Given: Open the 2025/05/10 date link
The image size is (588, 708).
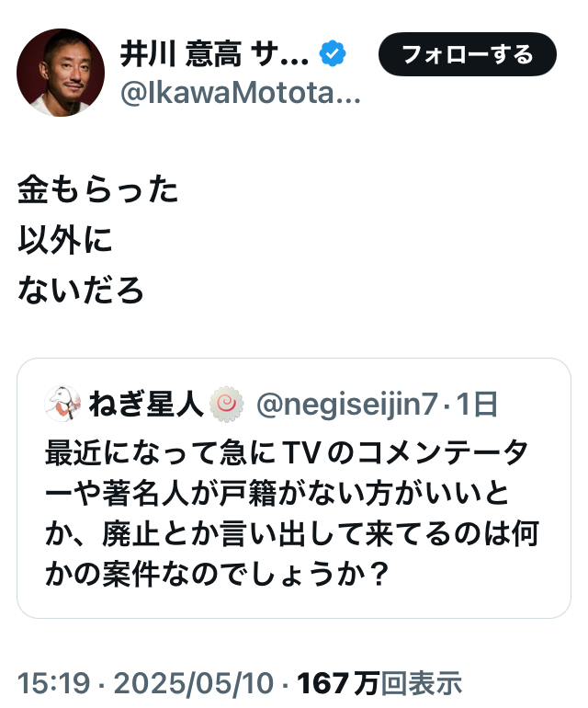Looking at the screenshot, I should click(x=194, y=682).
